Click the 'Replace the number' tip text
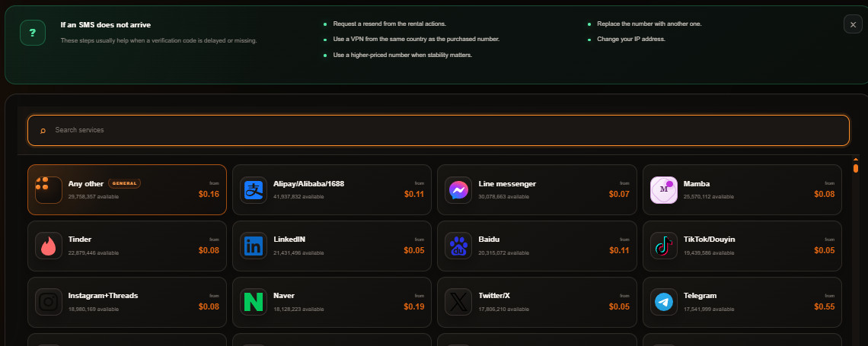The width and height of the screenshot is (868, 346). click(x=649, y=24)
